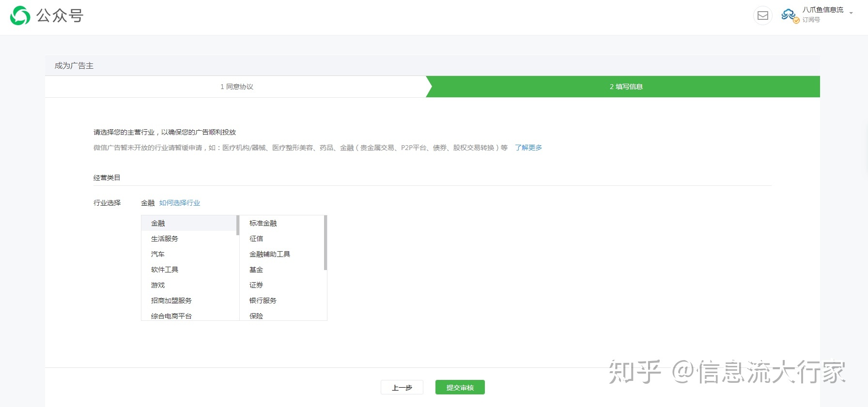The image size is (868, 407).
Task: Click the 成为广告主 page heading
Action: [74, 65]
